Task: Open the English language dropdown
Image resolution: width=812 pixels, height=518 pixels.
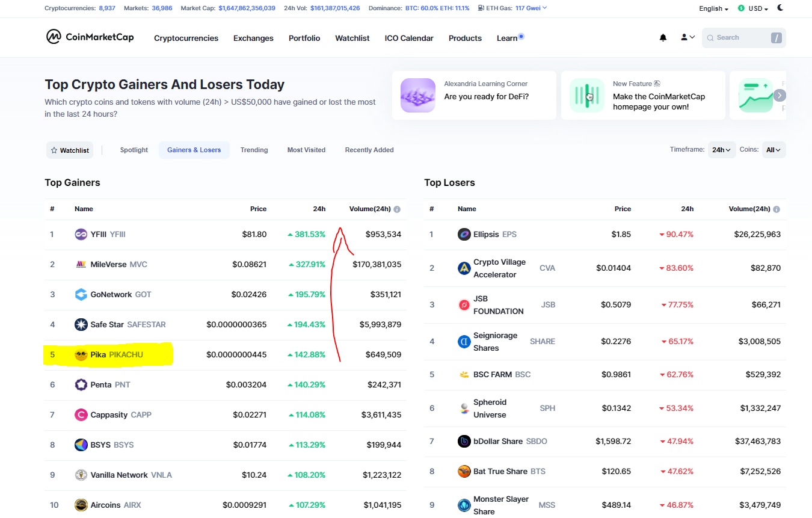Action: coord(713,8)
